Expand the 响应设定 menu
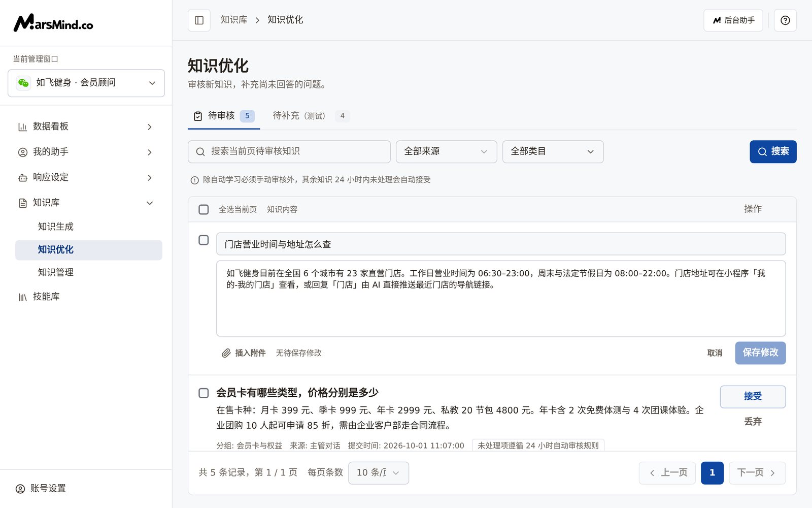The image size is (812, 508). [x=86, y=177]
